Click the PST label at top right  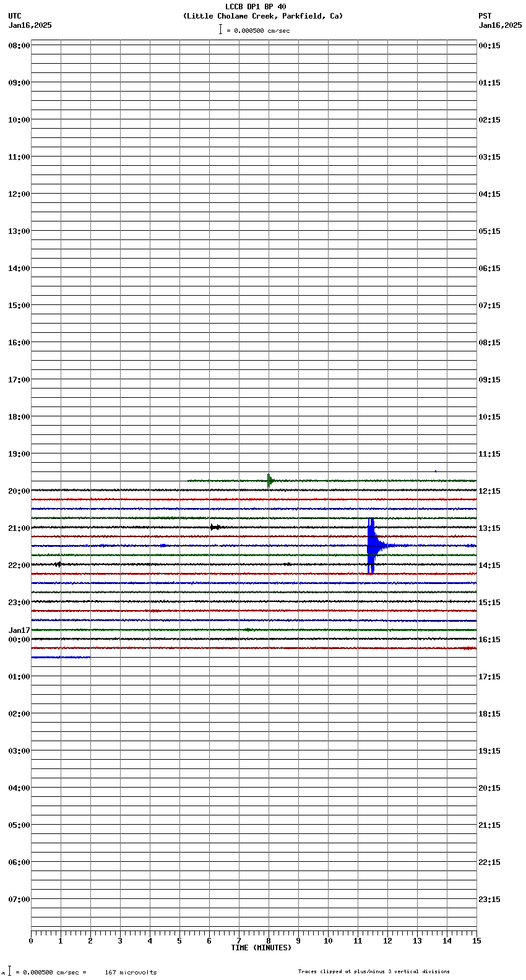[485, 16]
